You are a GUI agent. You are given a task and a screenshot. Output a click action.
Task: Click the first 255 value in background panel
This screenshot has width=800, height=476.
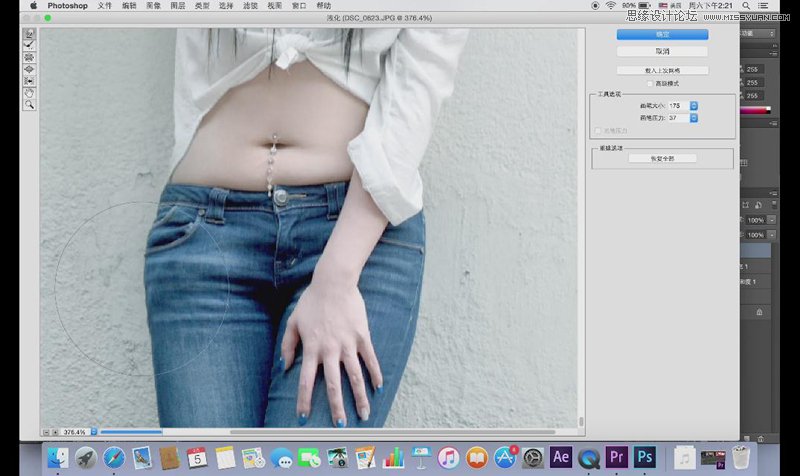(x=752, y=69)
